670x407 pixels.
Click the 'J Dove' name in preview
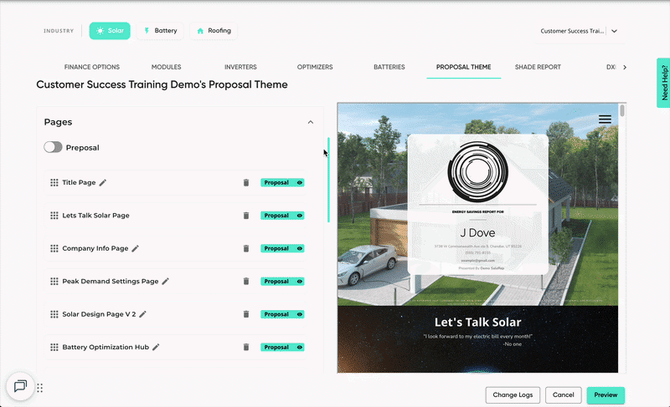coord(478,233)
